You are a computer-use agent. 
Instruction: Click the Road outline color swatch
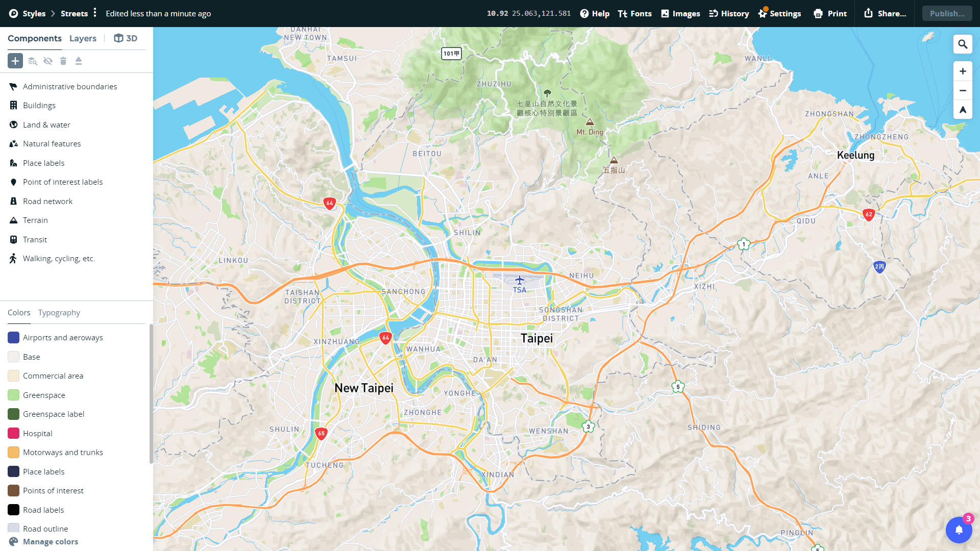tap(14, 528)
